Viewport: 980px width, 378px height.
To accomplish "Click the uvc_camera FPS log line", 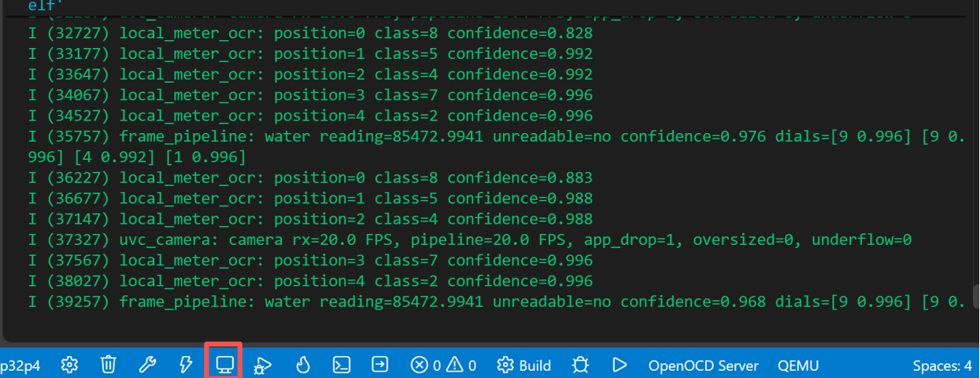I will coord(469,239).
